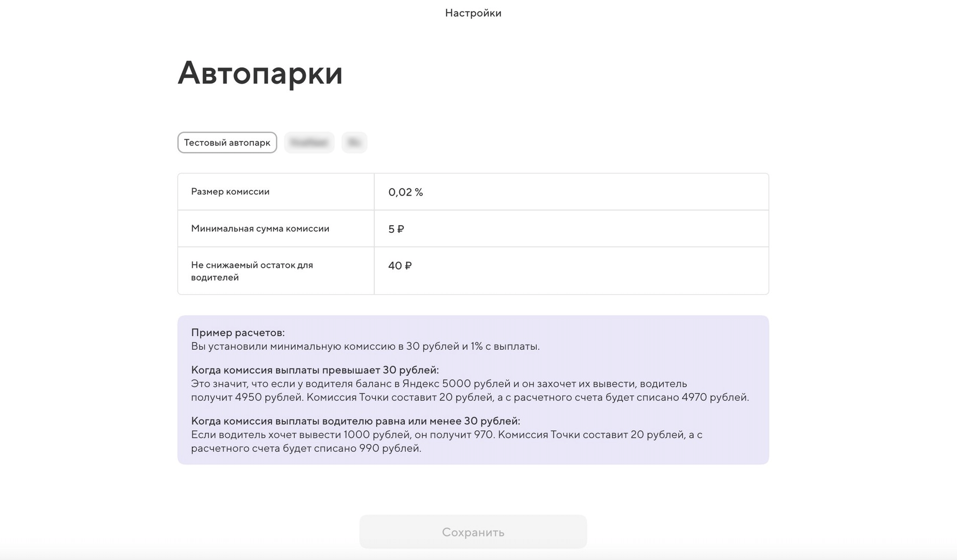957x560 pixels.
Task: Click the Сохранить button
Action: [473, 532]
